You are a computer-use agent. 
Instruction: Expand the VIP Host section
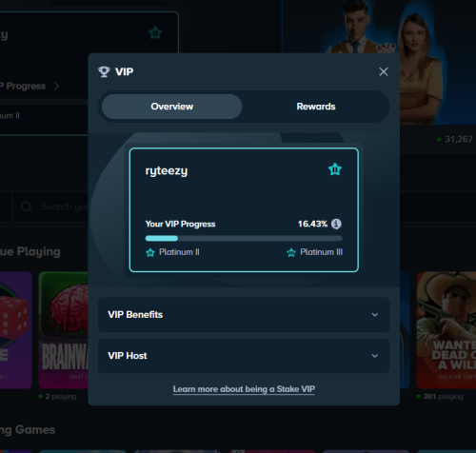point(244,356)
